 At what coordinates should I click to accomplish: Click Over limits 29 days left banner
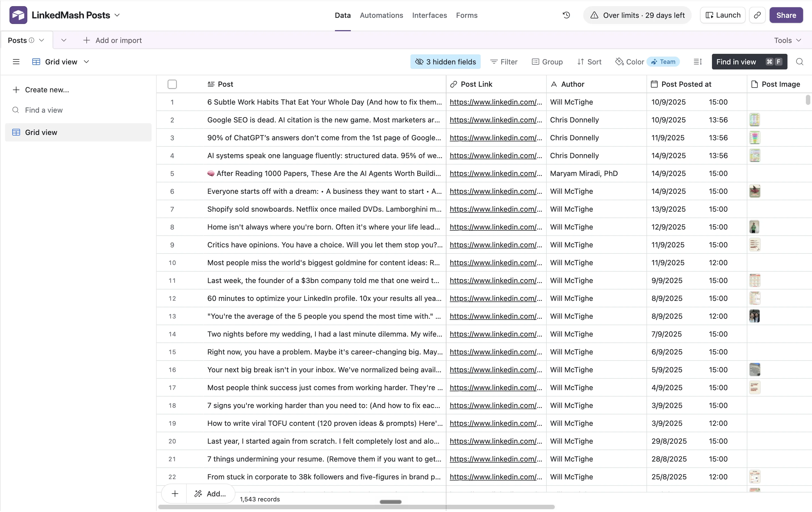[x=637, y=15]
